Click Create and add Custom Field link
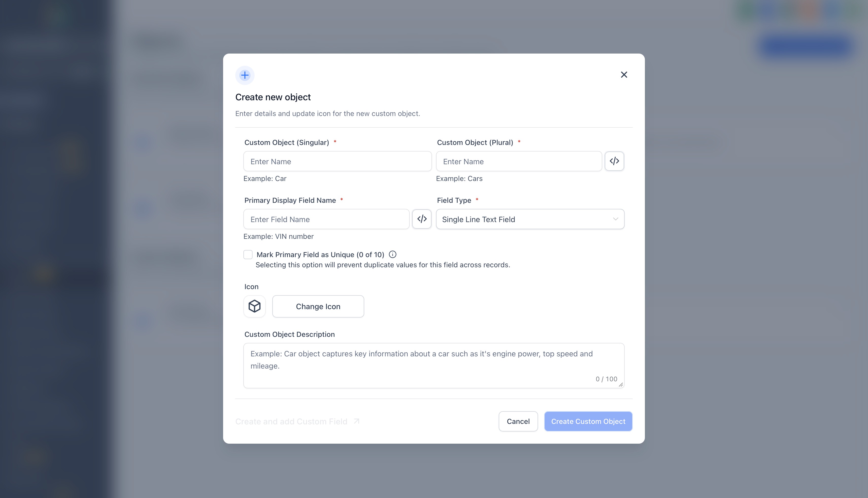The height and width of the screenshot is (498, 868). pyautogui.click(x=291, y=421)
